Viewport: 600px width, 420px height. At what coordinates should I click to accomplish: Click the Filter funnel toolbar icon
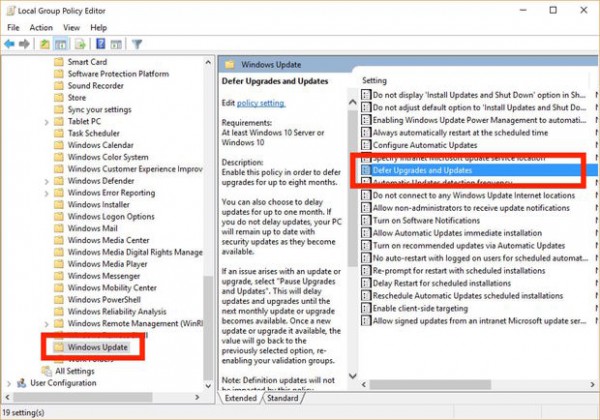click(137, 44)
